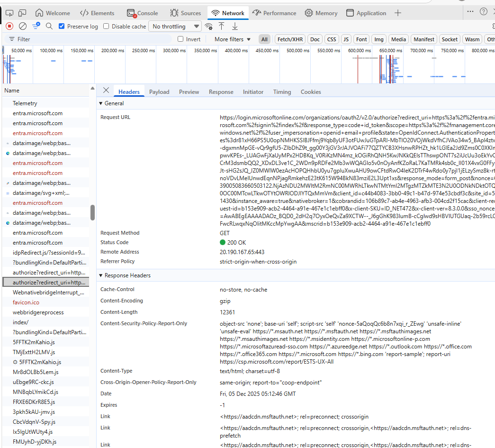Image resolution: width=495 pixels, height=448 pixels.
Task: Filter requests by Fetch/XHR
Action: click(290, 39)
